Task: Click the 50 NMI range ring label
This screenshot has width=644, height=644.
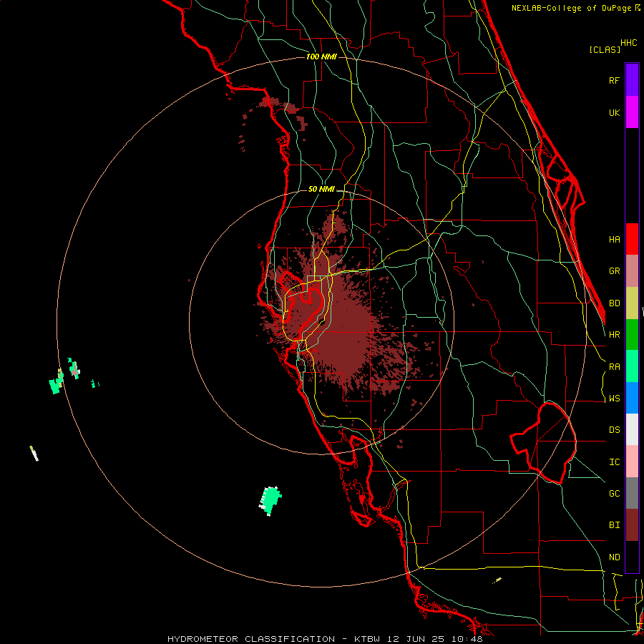Action: pyautogui.click(x=321, y=190)
